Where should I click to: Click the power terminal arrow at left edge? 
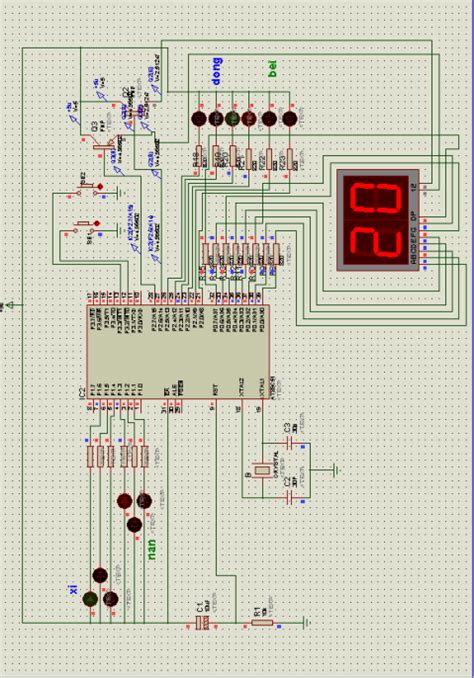point(9,305)
